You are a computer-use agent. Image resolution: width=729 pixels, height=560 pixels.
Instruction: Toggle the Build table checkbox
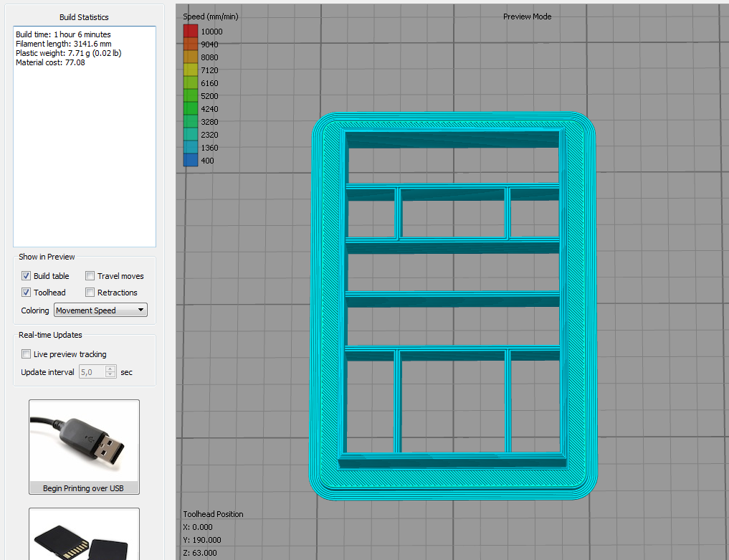27,276
